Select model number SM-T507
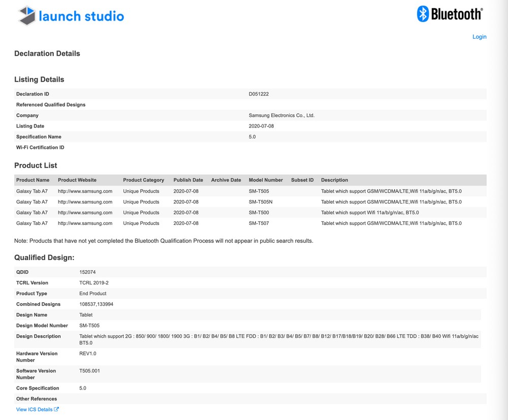508x420 pixels. tap(259, 223)
